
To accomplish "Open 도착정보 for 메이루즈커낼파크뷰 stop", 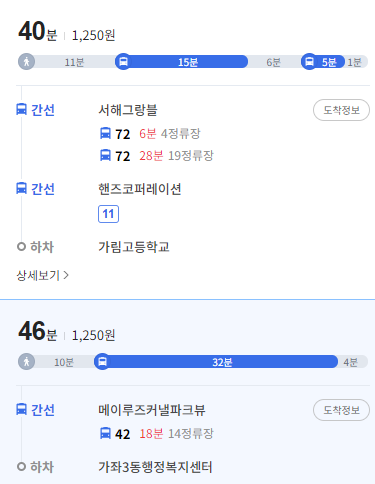I will (x=341, y=410).
